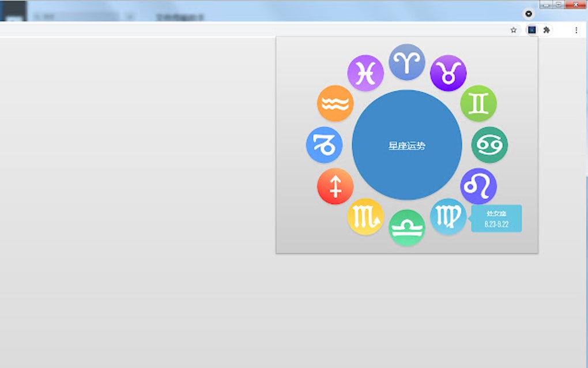
Task: Select the Scorpio zodiac sign icon
Action: point(366,217)
